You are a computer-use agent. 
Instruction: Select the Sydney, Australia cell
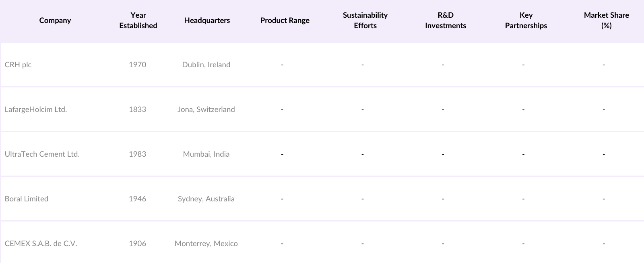206,199
